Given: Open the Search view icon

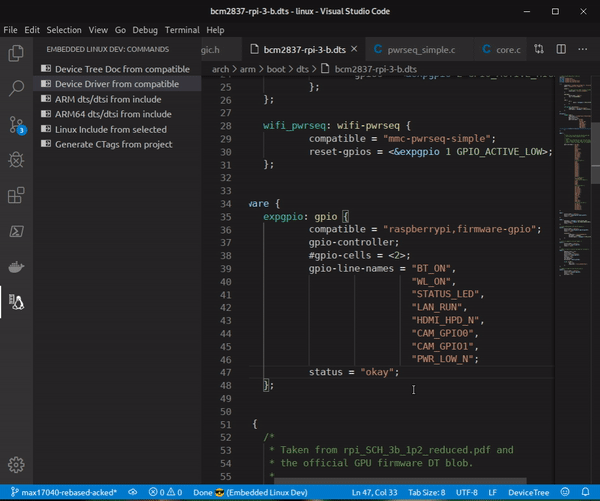Looking at the screenshot, I should (16, 88).
